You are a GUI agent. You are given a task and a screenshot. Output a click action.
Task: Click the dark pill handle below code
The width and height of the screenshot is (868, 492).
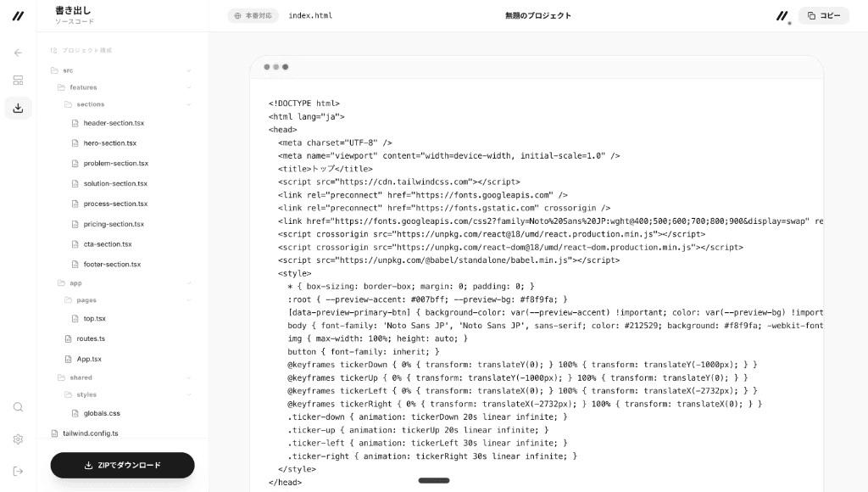tap(434, 480)
